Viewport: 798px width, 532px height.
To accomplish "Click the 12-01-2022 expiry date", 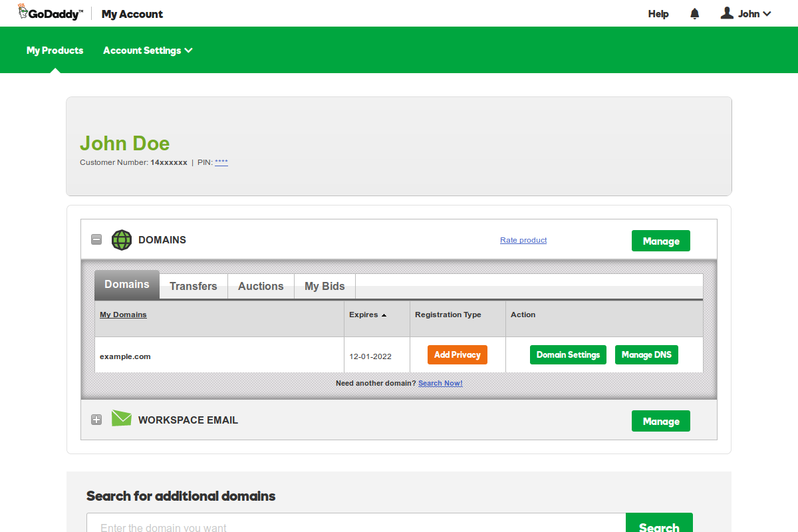I will (x=370, y=356).
